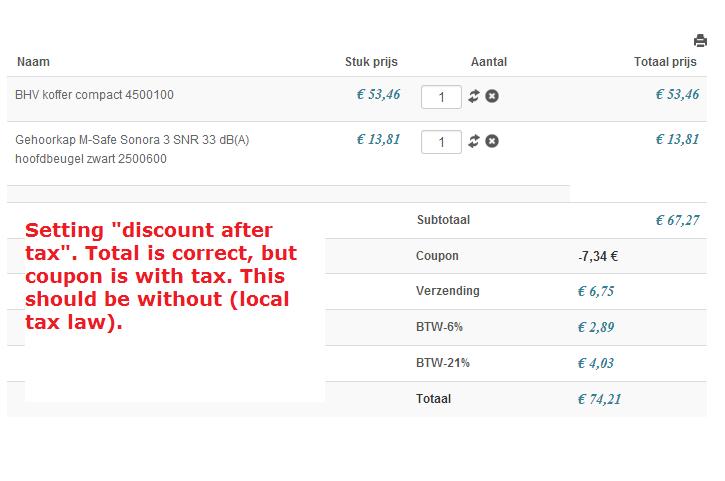Focus the quantity field for BHV koffer
Image resolution: width=725 pixels, height=481 pixels.
click(x=441, y=97)
